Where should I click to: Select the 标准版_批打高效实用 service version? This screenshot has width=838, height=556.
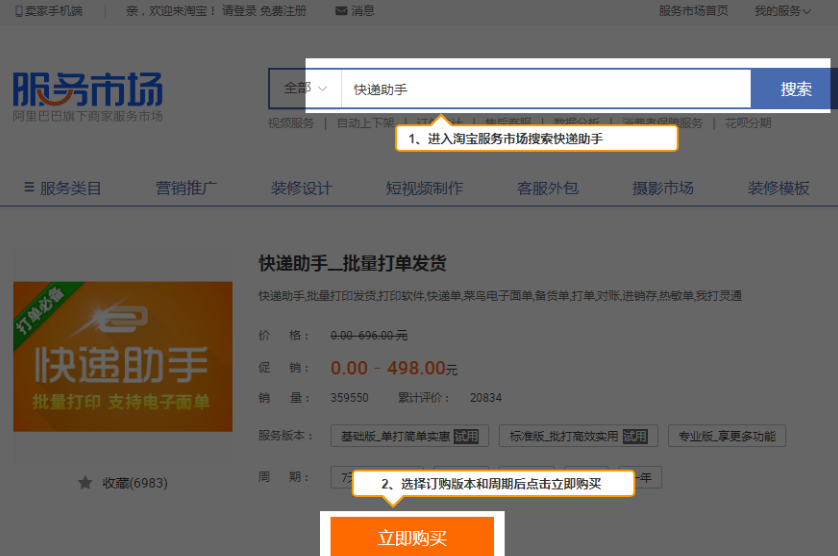coord(578,436)
